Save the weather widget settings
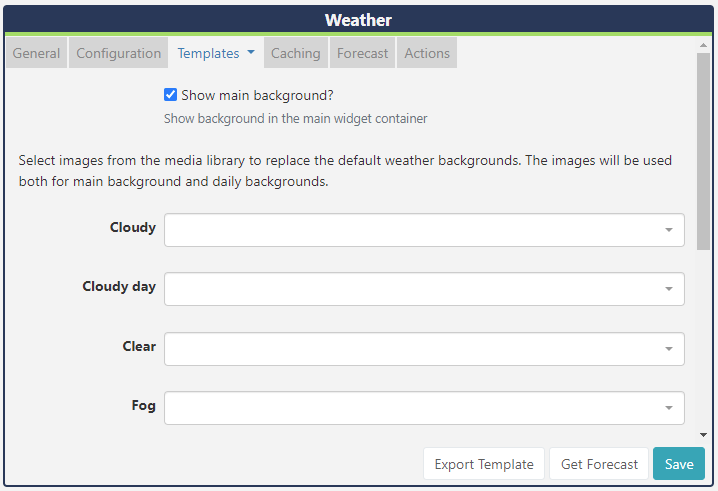The image size is (718, 491). [x=679, y=464]
